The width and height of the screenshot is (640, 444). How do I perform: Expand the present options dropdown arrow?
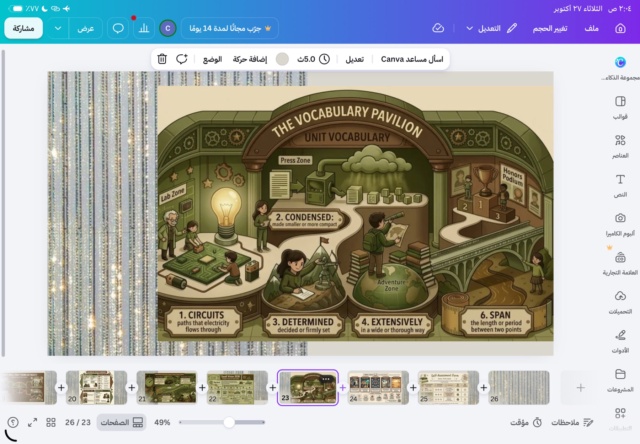tap(58, 29)
